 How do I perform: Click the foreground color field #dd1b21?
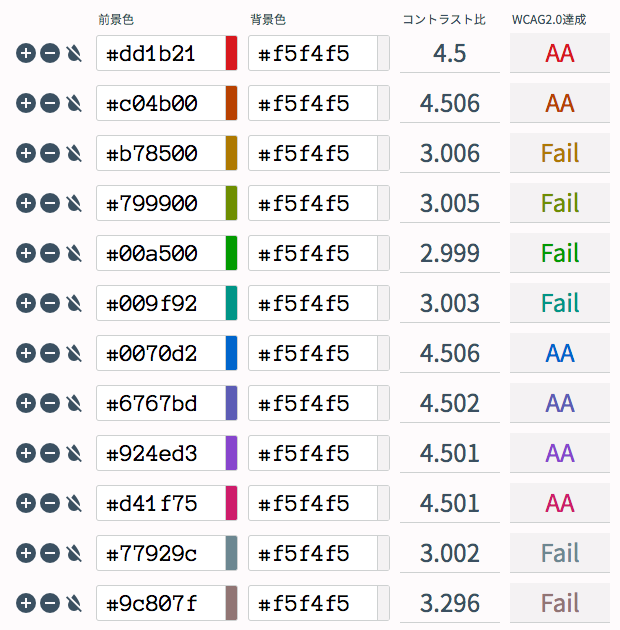pos(161,53)
